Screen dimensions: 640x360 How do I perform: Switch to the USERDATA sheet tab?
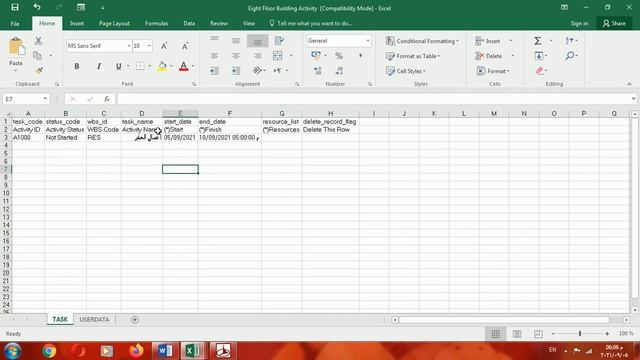pyautogui.click(x=94, y=320)
